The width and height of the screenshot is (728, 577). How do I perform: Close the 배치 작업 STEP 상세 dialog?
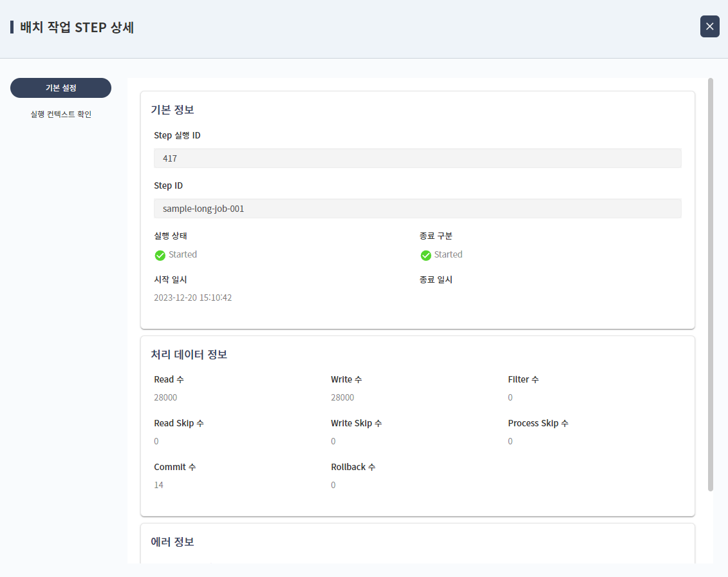[709, 26]
